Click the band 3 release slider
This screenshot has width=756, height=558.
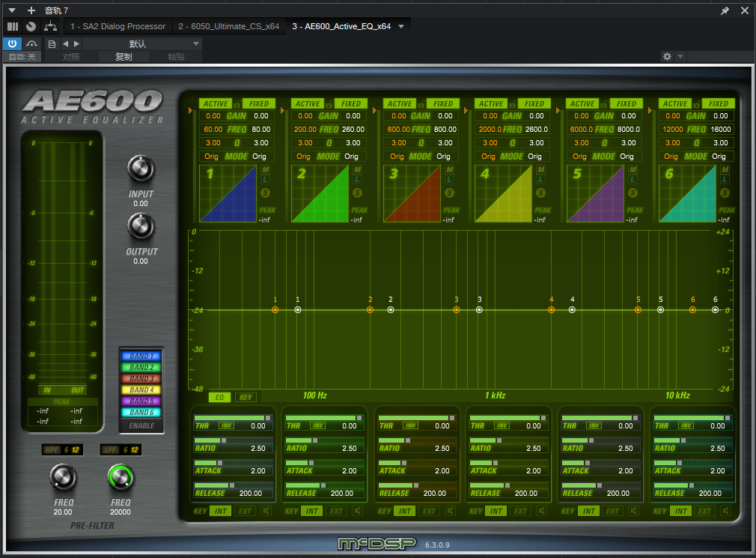[417, 485]
